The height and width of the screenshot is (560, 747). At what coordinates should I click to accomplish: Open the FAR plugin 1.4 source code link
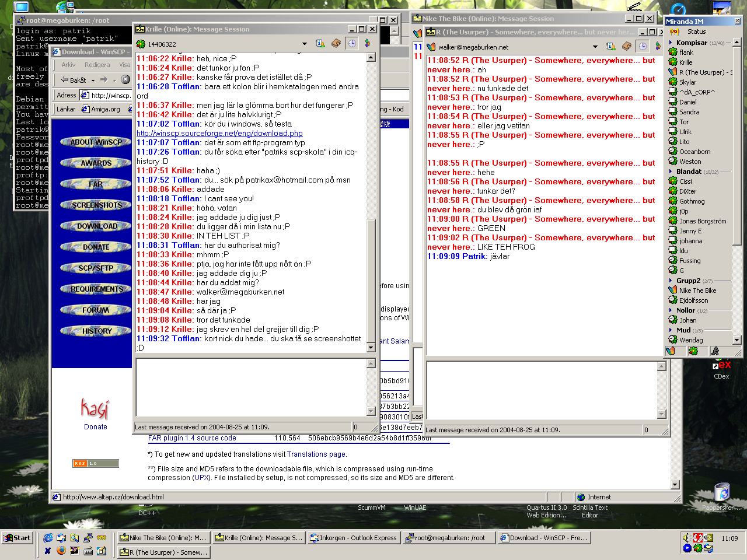pos(192,438)
